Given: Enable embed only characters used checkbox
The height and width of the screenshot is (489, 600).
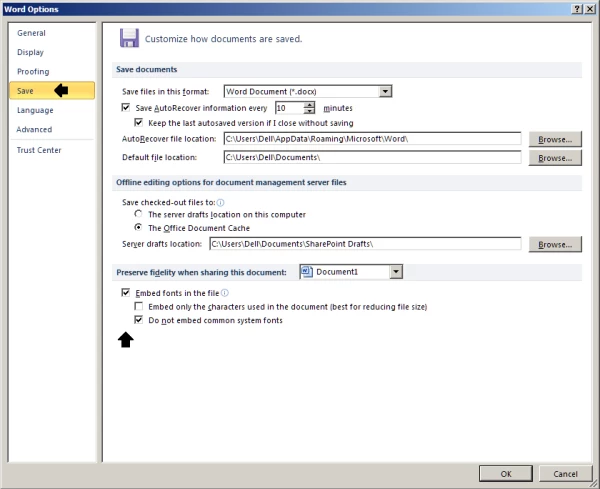Looking at the screenshot, I should tap(140, 306).
